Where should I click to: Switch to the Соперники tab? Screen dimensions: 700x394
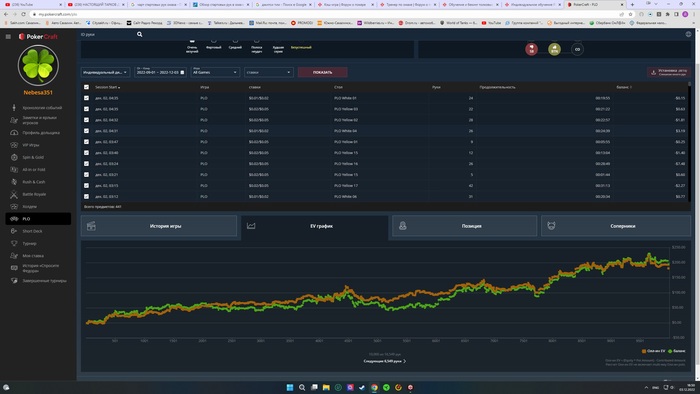(x=616, y=226)
